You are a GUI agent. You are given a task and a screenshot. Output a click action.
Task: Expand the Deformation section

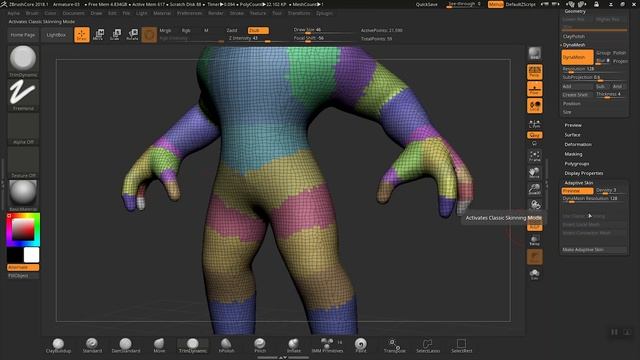[x=578, y=144]
